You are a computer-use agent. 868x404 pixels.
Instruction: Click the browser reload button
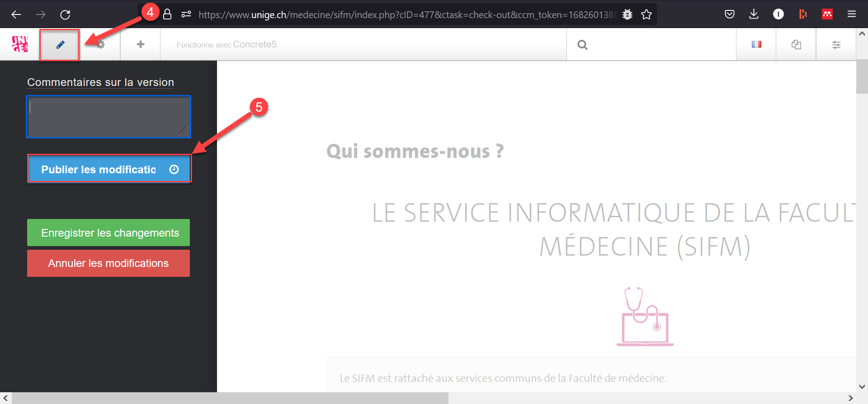click(x=65, y=14)
